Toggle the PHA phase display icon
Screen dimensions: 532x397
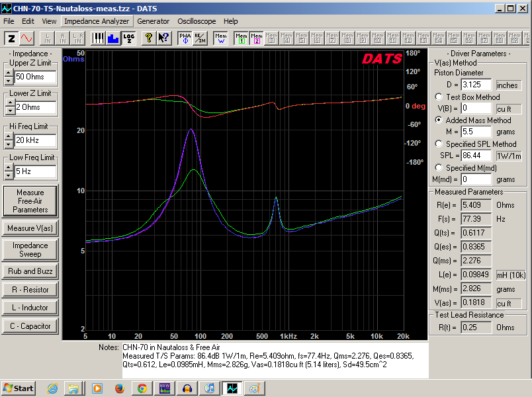click(x=185, y=38)
